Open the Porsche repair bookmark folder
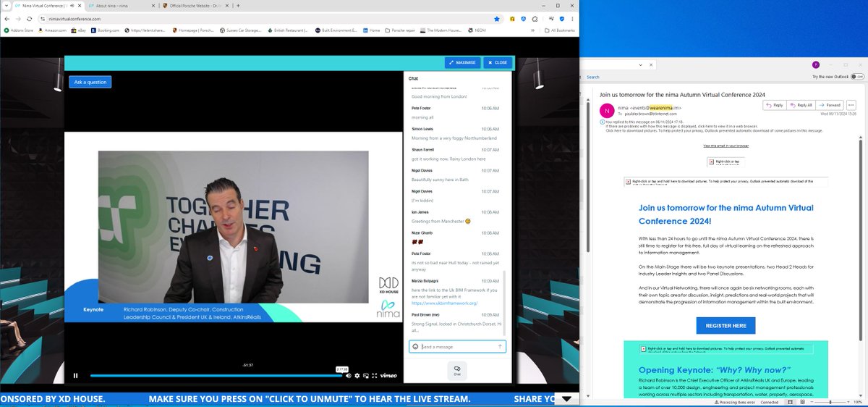 (400, 30)
